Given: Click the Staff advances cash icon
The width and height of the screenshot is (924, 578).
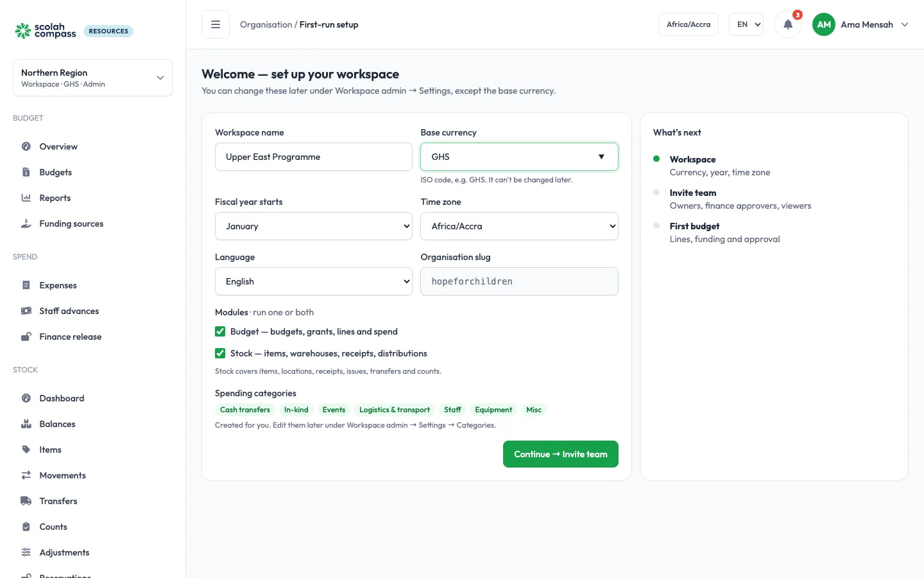Looking at the screenshot, I should tap(26, 311).
